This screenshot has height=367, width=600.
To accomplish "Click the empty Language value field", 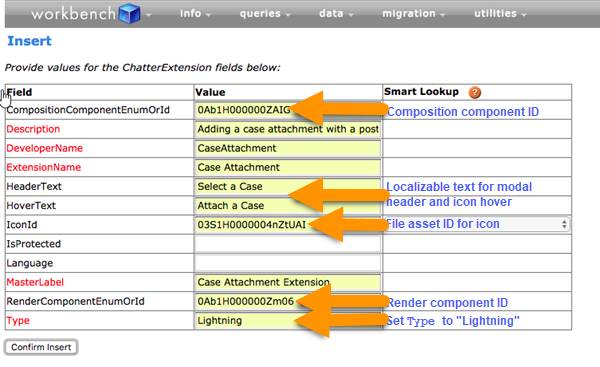I will tap(288, 263).
